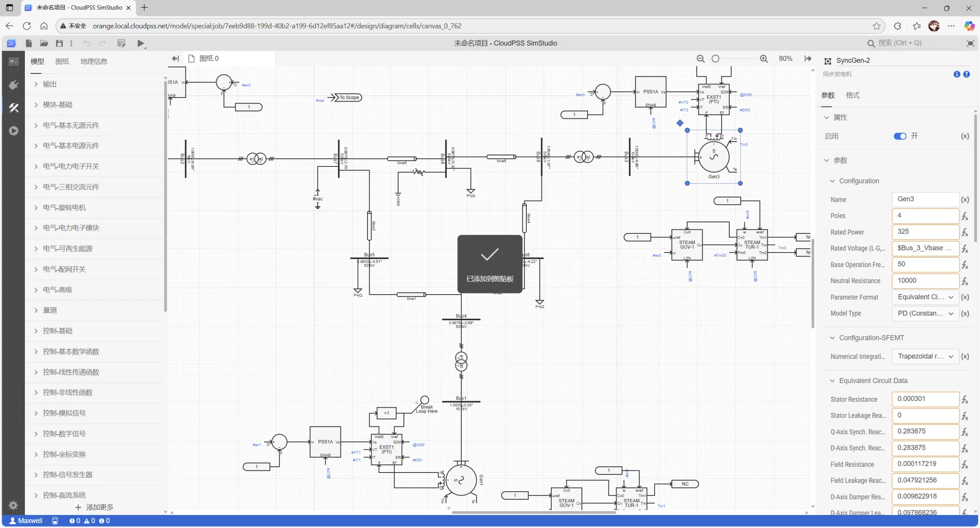Click the (x) toggle beside Name field
Image resolution: width=980 pixels, height=528 pixels.
click(964, 200)
